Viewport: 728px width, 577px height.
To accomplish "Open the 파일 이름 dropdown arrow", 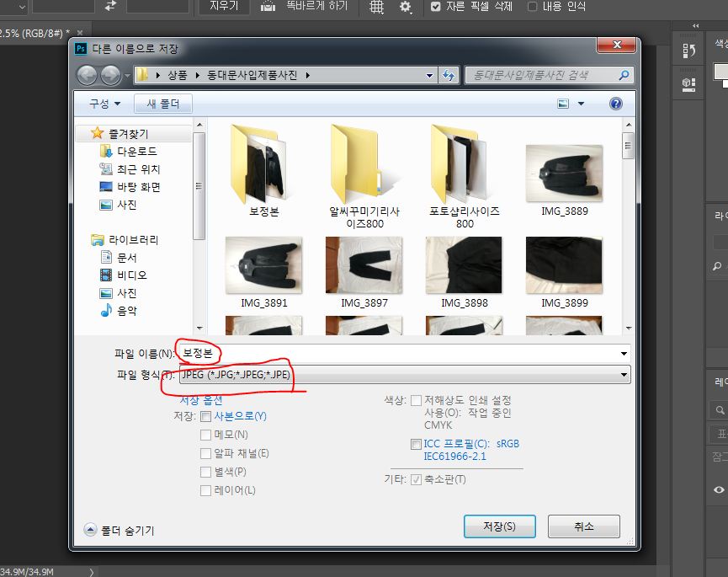I will (624, 354).
